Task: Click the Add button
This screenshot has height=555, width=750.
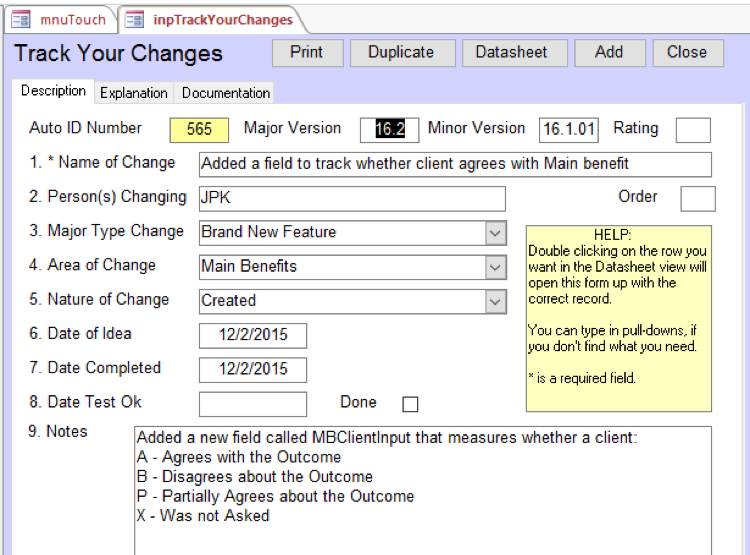Action: click(x=608, y=53)
